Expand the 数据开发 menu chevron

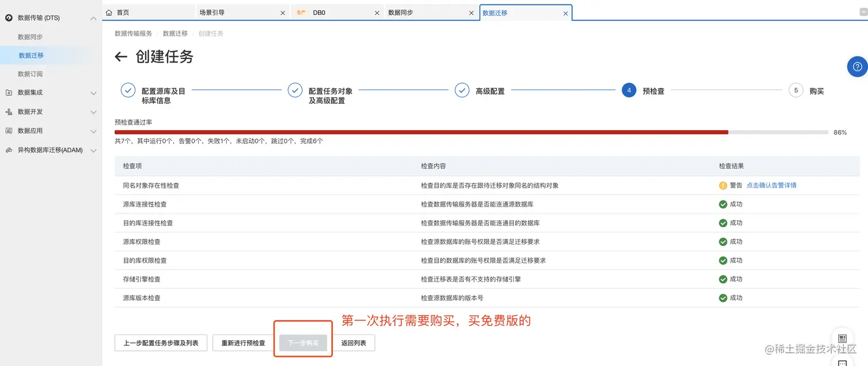[94, 112]
